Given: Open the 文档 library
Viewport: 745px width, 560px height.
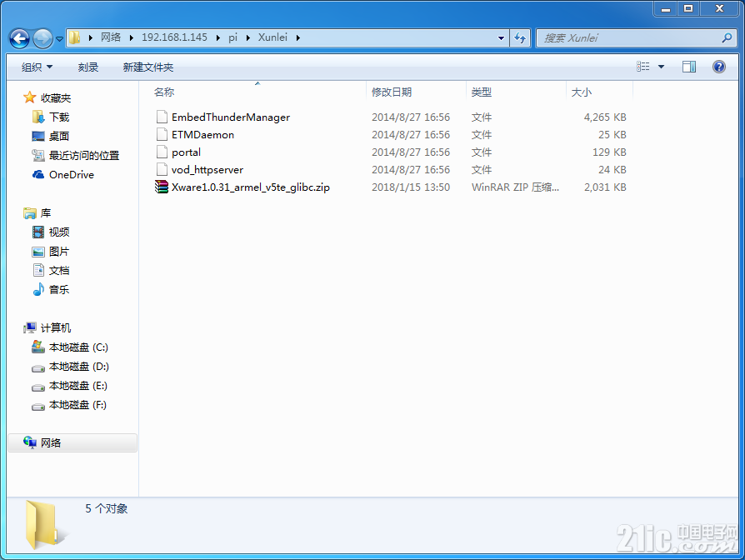Looking at the screenshot, I should [59, 271].
